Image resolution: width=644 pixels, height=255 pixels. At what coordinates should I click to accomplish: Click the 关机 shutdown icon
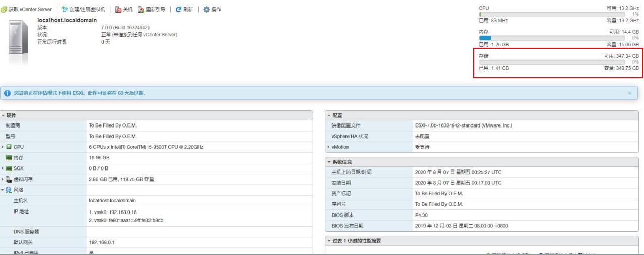pyautogui.click(x=118, y=10)
